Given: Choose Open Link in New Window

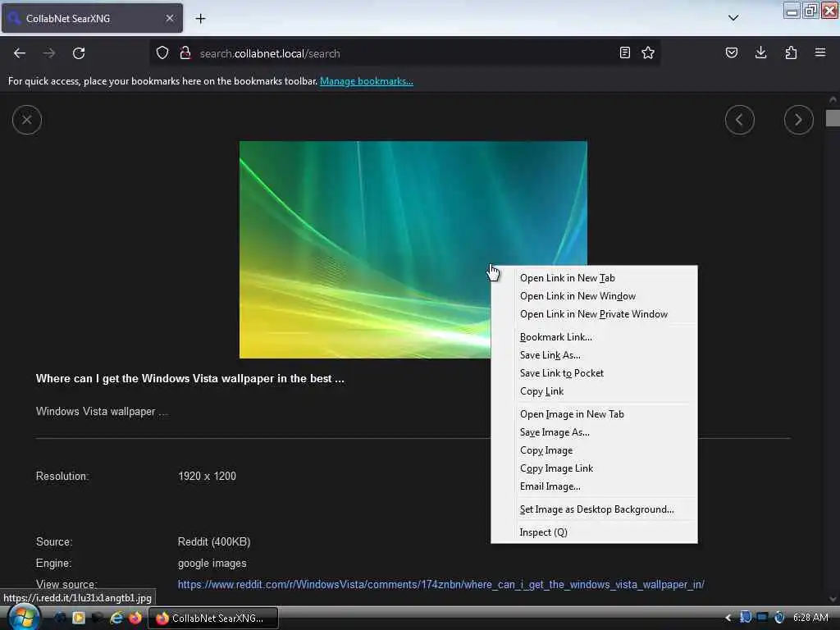Looking at the screenshot, I should pos(594,296).
